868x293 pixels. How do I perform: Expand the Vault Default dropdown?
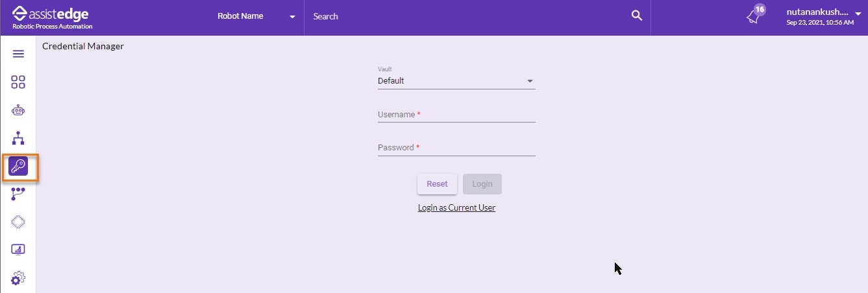tap(456, 81)
